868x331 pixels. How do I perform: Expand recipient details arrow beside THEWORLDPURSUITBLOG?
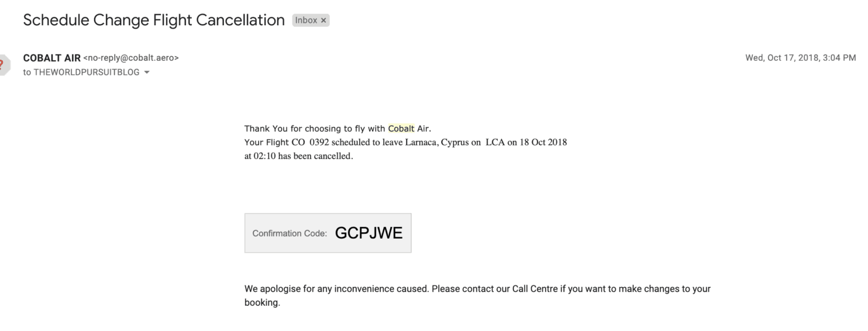point(146,73)
